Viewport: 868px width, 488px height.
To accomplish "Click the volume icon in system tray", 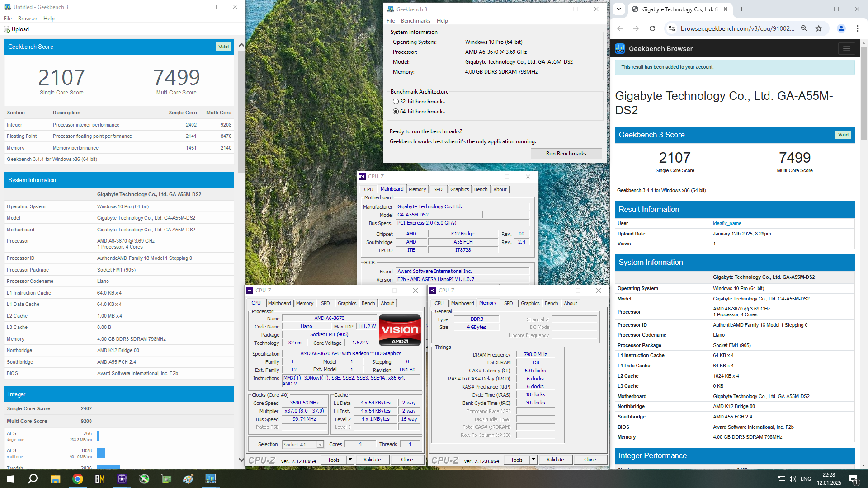I will 793,479.
